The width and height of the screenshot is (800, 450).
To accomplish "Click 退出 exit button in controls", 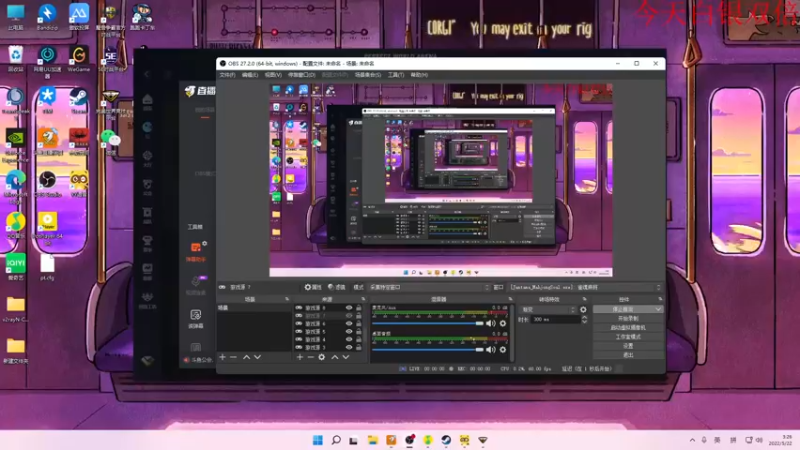I will pos(628,355).
